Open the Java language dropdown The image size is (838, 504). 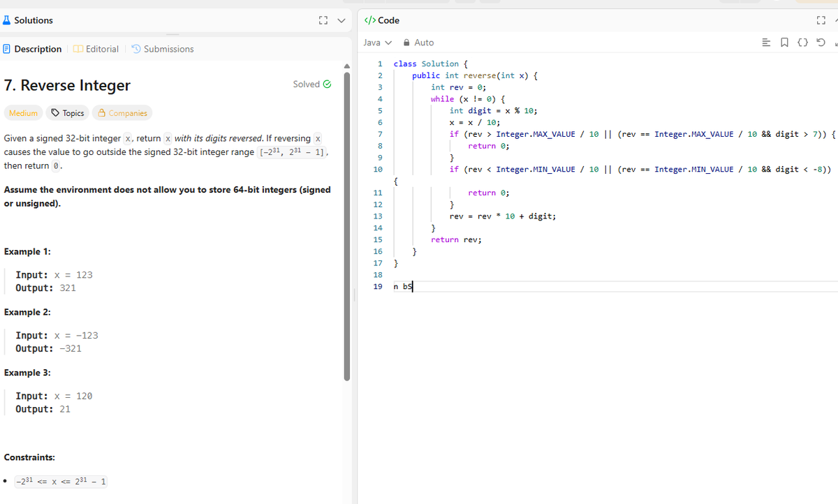(378, 43)
